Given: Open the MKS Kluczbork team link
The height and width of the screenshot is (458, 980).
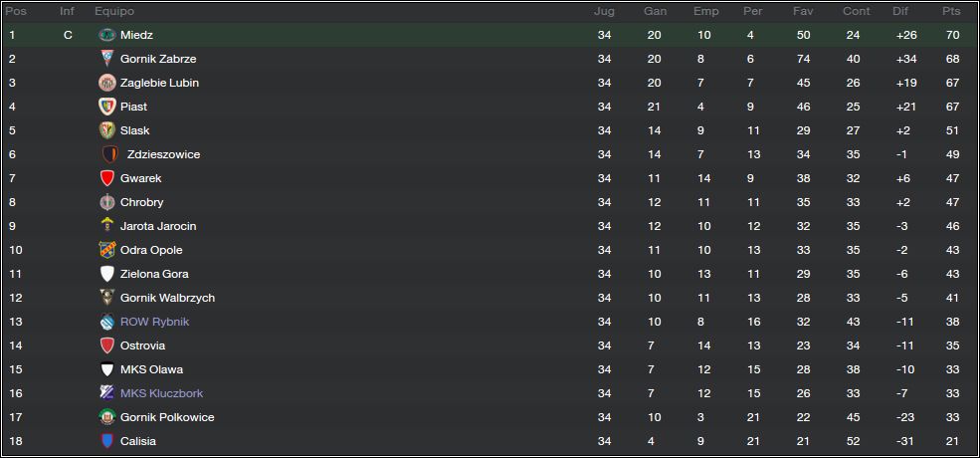Looking at the screenshot, I should [x=161, y=393].
